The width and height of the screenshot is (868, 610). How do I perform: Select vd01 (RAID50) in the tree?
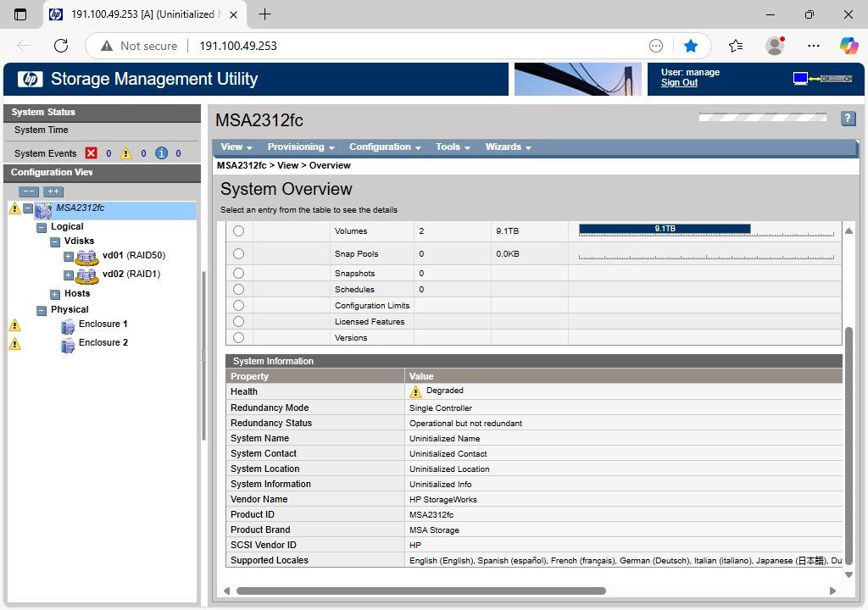tap(134, 255)
